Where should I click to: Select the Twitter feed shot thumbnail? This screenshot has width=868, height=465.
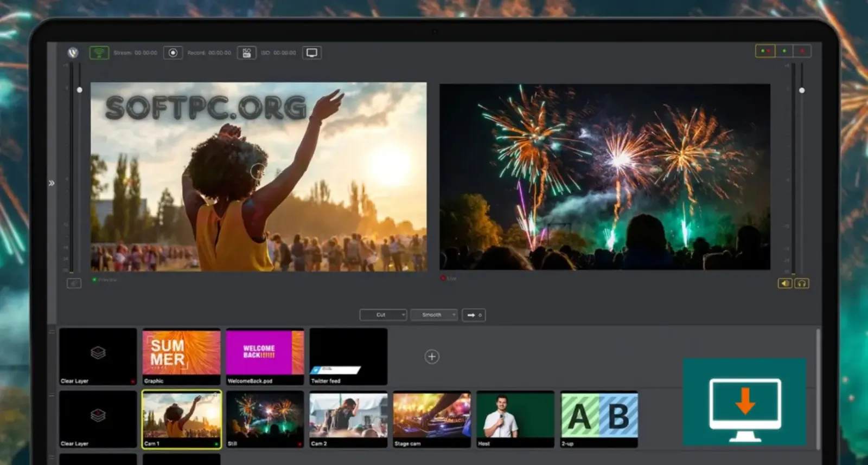349,357
